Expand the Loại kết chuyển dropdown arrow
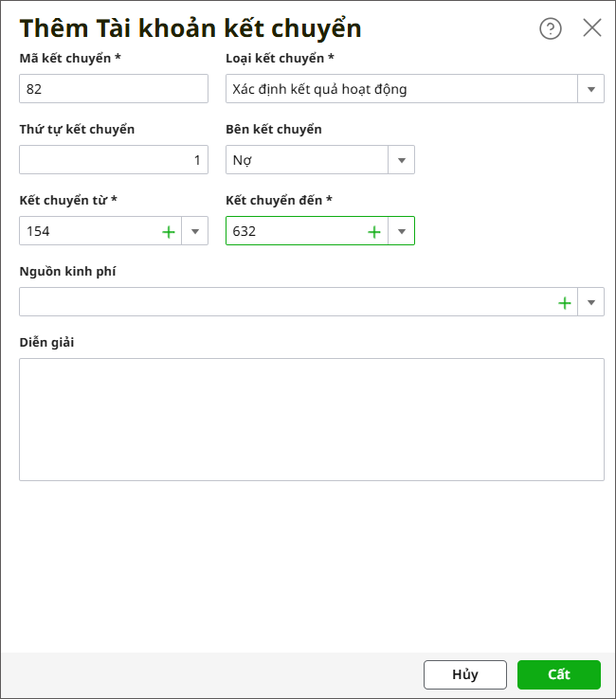Screen dimensions: 616x699 point(591,89)
